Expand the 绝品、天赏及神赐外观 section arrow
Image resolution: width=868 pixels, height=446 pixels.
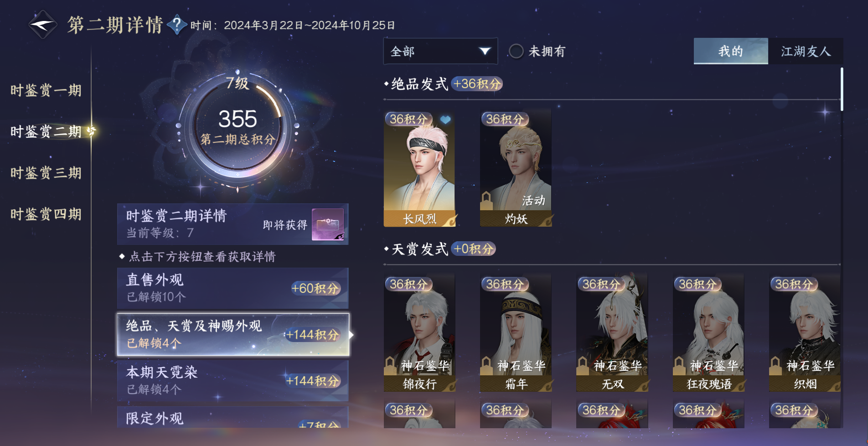click(x=351, y=335)
